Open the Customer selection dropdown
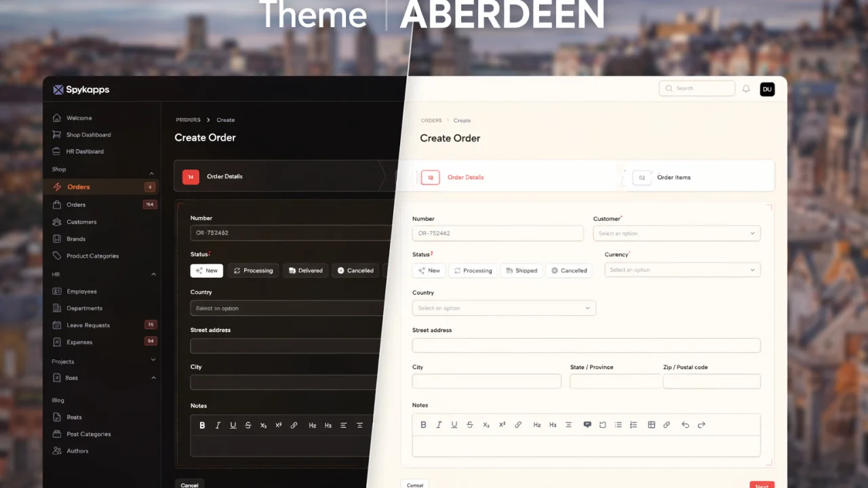The image size is (868, 488). pos(676,233)
